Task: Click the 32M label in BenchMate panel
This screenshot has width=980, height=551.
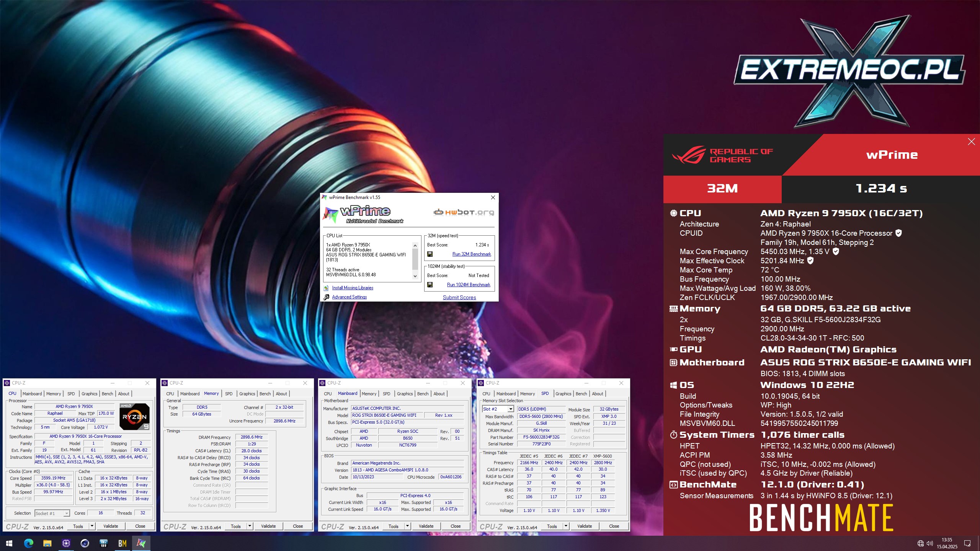Action: click(x=722, y=189)
